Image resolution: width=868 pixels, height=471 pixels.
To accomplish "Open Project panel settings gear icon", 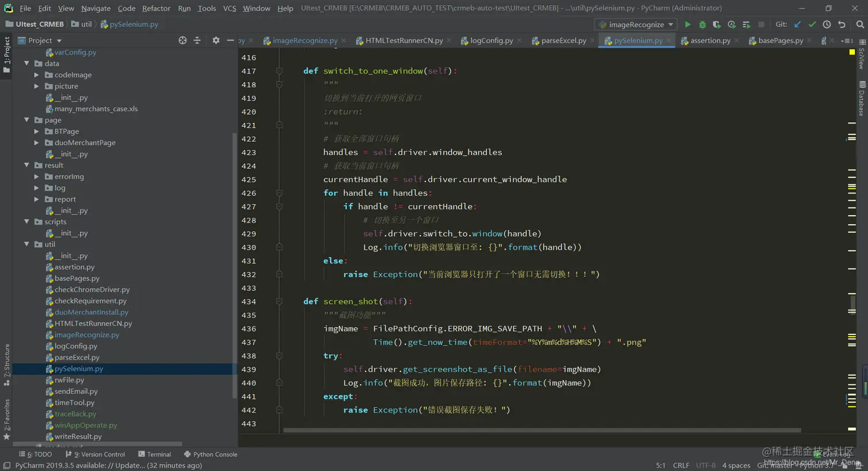I will point(216,41).
